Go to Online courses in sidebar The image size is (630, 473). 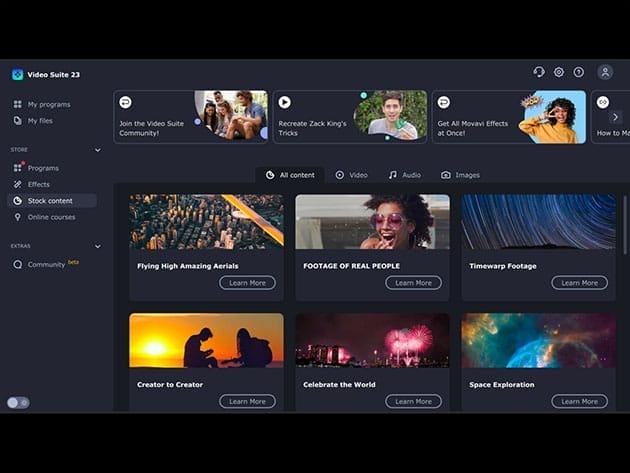pos(51,217)
